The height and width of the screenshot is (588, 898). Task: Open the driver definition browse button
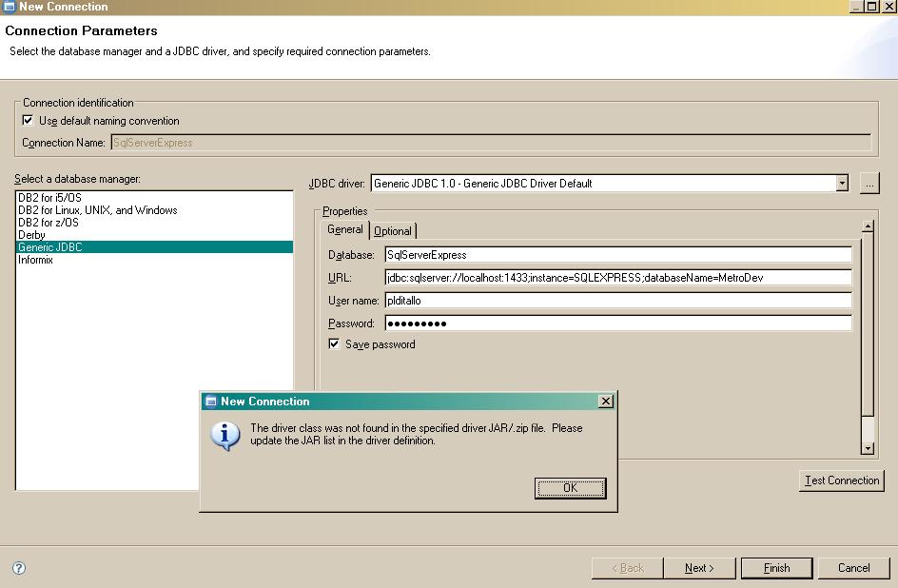869,183
